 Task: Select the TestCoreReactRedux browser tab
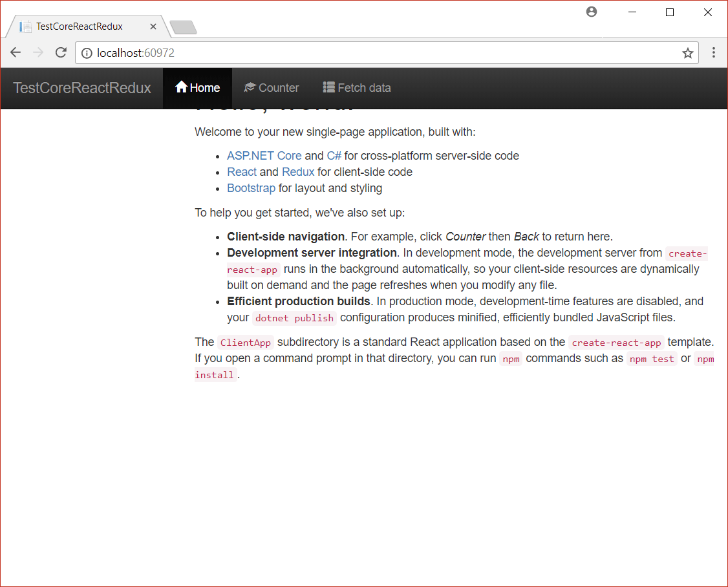pyautogui.click(x=80, y=27)
